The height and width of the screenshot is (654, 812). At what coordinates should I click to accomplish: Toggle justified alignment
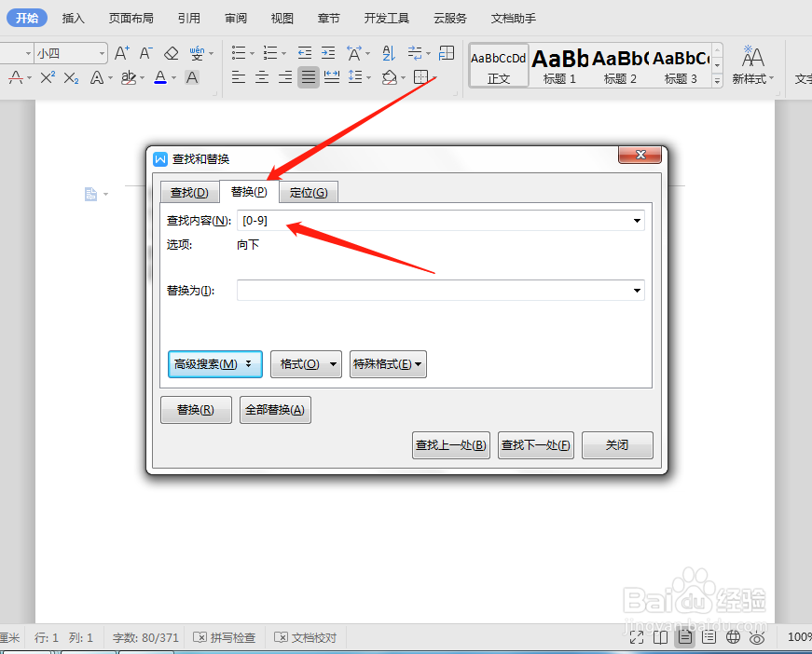pyautogui.click(x=309, y=77)
